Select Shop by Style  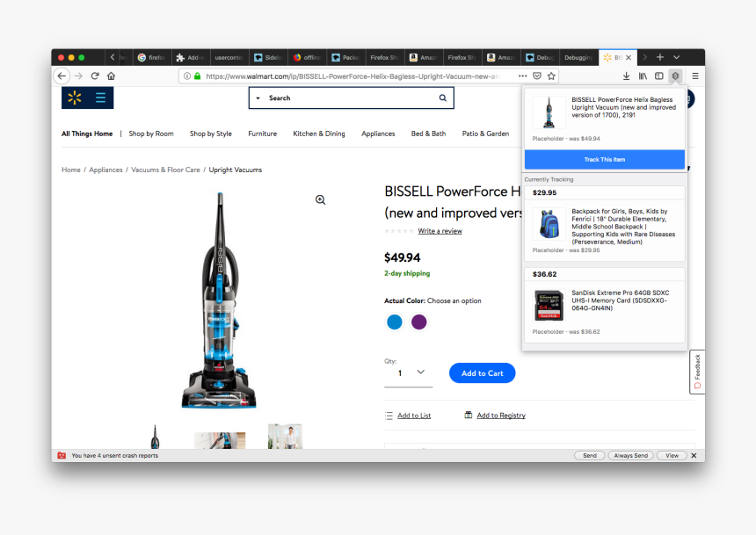click(x=211, y=134)
